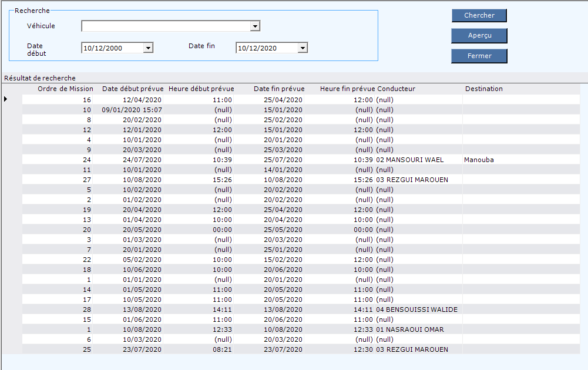Select the current row indicator arrow
588x370 pixels.
pyautogui.click(x=6, y=100)
